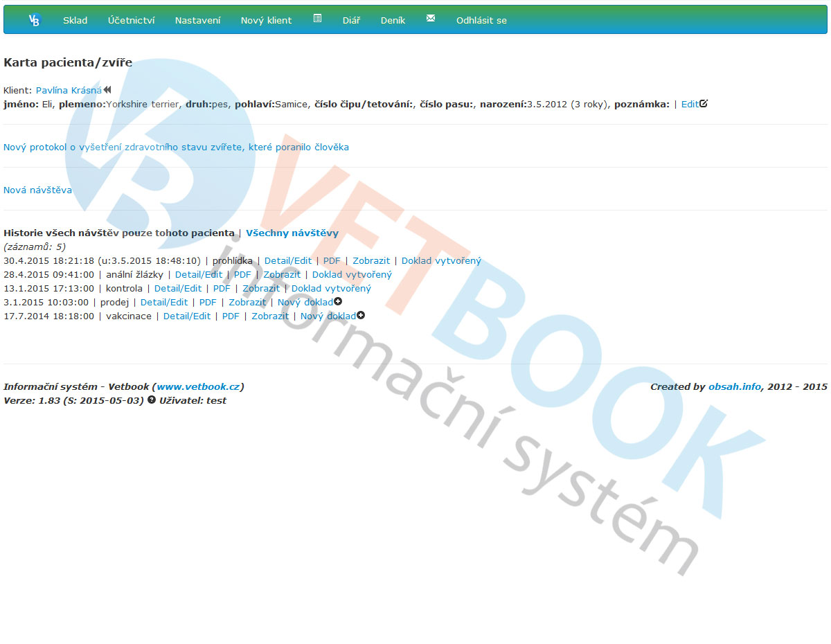Click the Uživatel: test footer text
The image size is (831, 644).
point(193,400)
